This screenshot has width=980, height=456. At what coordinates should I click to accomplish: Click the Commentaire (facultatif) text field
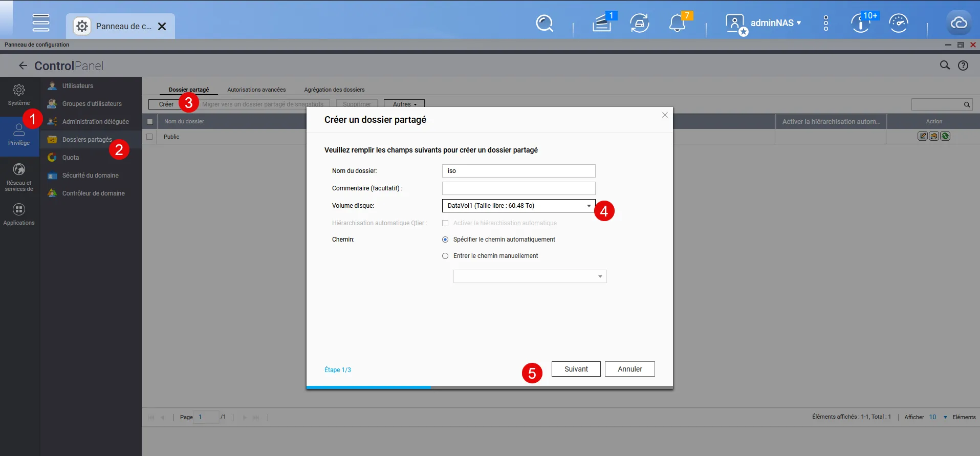pyautogui.click(x=518, y=188)
